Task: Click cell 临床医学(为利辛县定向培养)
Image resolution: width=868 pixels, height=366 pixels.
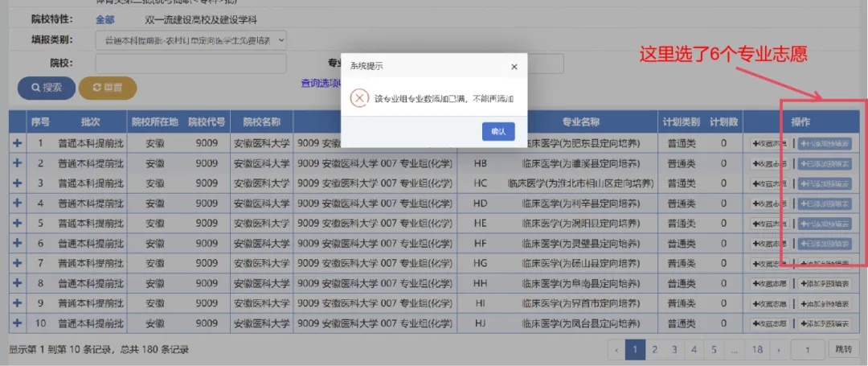Action: (581, 204)
